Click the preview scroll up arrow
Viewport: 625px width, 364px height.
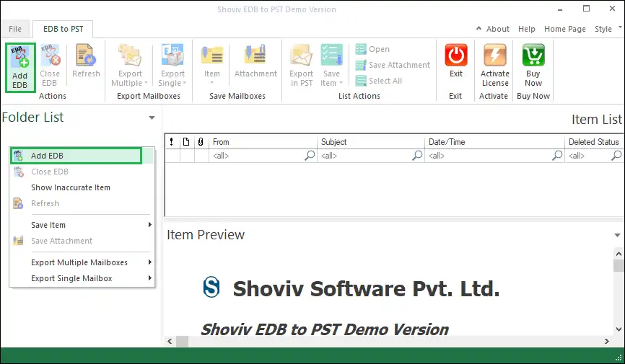(x=619, y=254)
